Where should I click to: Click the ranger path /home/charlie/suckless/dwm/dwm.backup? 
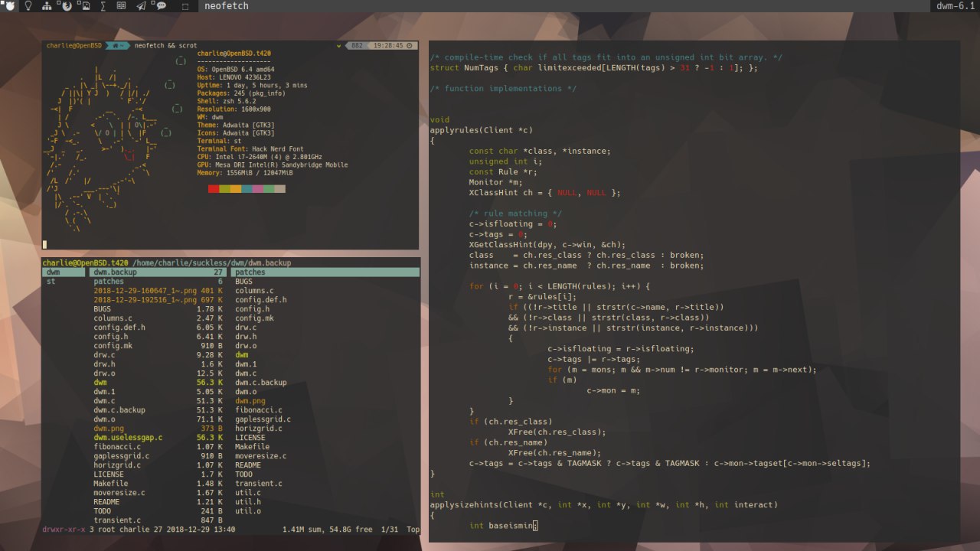(x=211, y=263)
